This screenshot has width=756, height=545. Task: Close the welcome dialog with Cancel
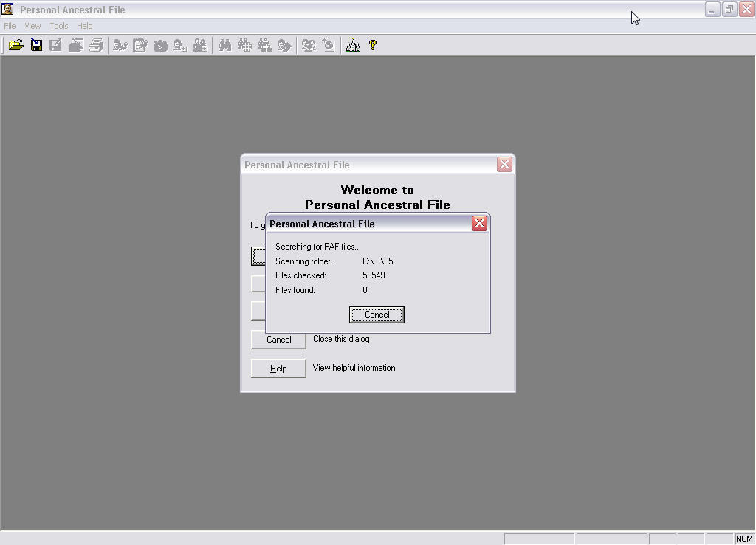(x=278, y=340)
